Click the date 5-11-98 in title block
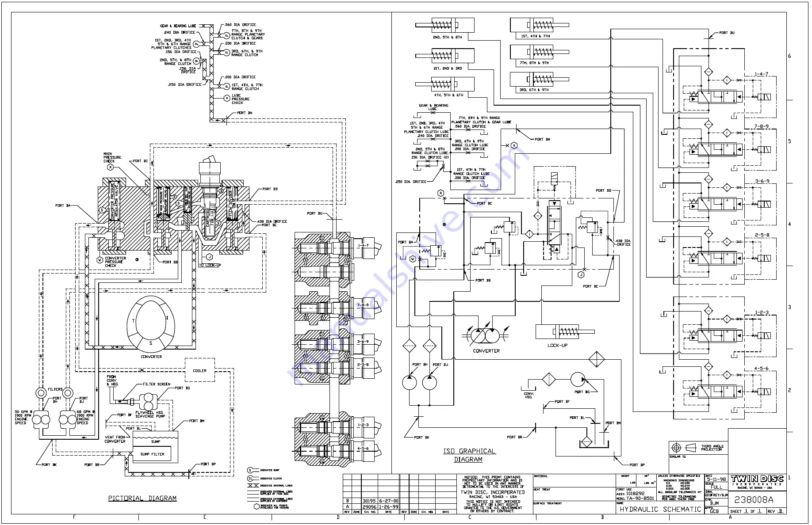812x525 pixels. point(716,479)
